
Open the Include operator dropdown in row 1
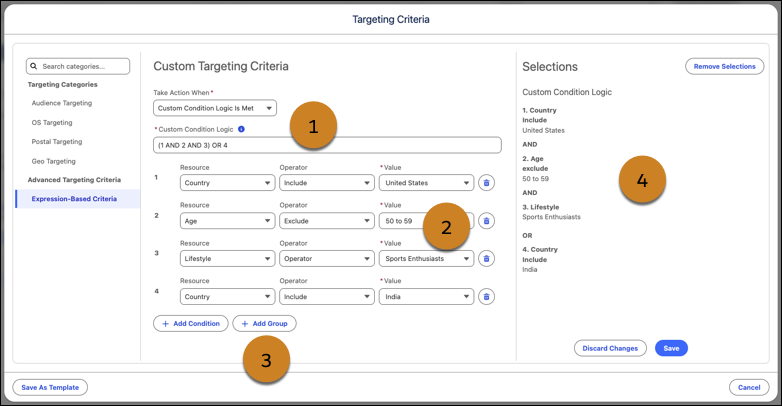[327, 183]
